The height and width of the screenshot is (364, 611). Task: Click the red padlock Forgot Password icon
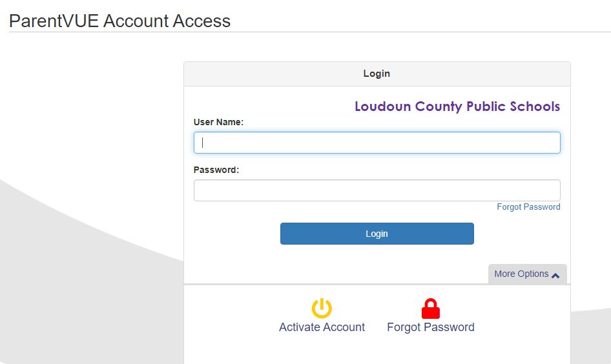click(431, 308)
